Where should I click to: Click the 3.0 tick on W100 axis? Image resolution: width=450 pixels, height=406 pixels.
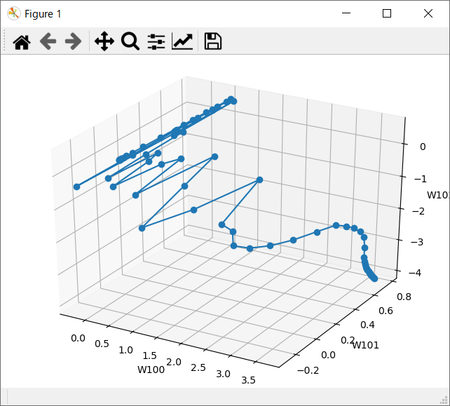[223, 374]
